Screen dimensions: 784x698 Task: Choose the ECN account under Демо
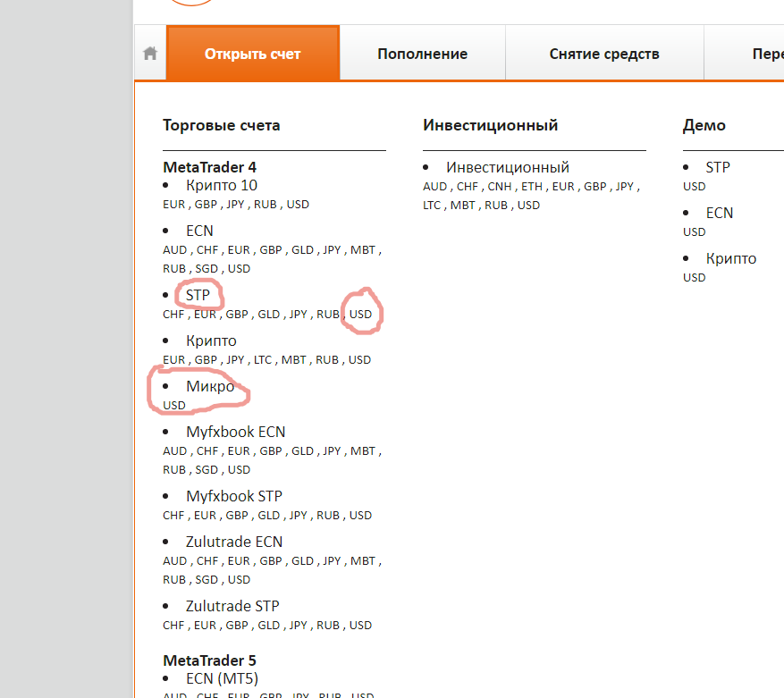(x=720, y=213)
